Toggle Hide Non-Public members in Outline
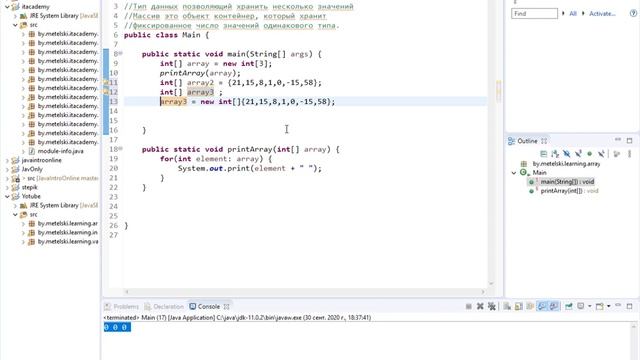Image resolution: width=640 pixels, height=360 pixels. tap(589, 153)
